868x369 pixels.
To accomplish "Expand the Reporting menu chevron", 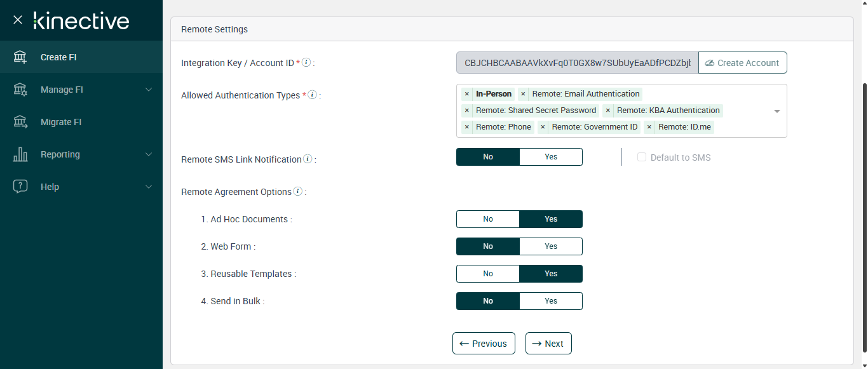I will 149,154.
